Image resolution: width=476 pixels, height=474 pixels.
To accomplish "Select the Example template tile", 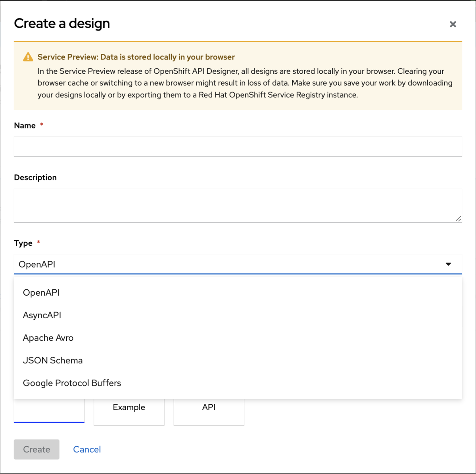I will point(129,411).
